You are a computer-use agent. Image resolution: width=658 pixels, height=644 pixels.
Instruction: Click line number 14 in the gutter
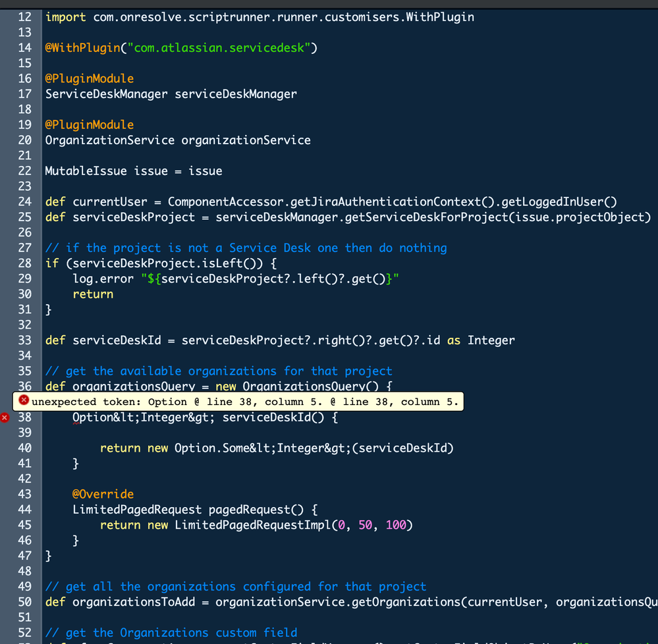coord(25,48)
